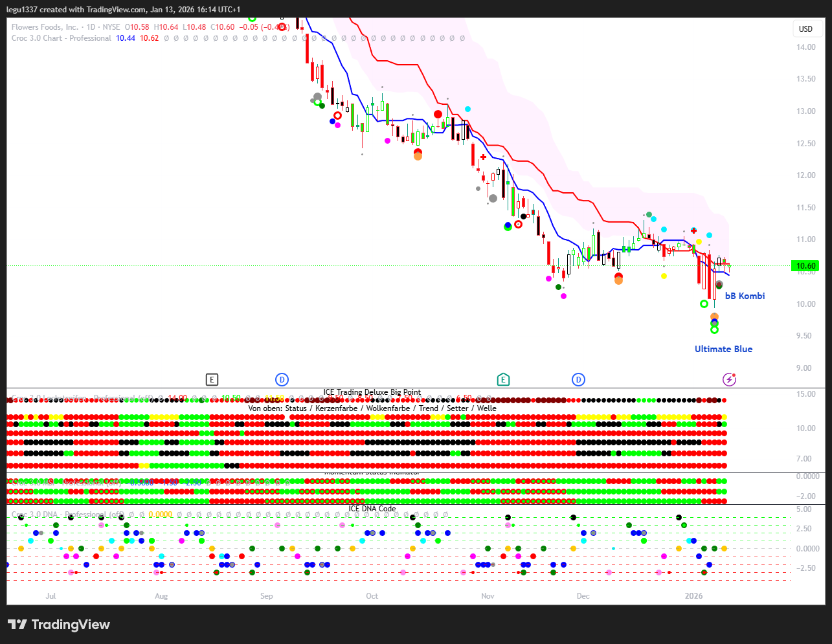This screenshot has height=644, width=832.
Task: Click the 2026 label on the time axis
Action: [693, 596]
